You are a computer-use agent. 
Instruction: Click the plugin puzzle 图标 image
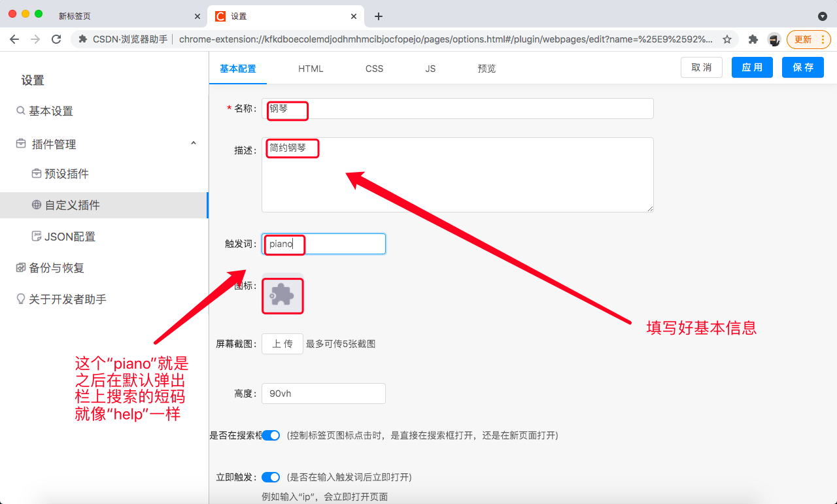click(282, 294)
